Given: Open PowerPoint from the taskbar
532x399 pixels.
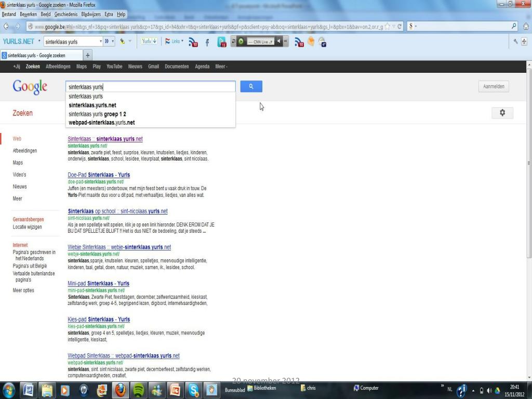Looking at the screenshot, I should pos(175,391).
